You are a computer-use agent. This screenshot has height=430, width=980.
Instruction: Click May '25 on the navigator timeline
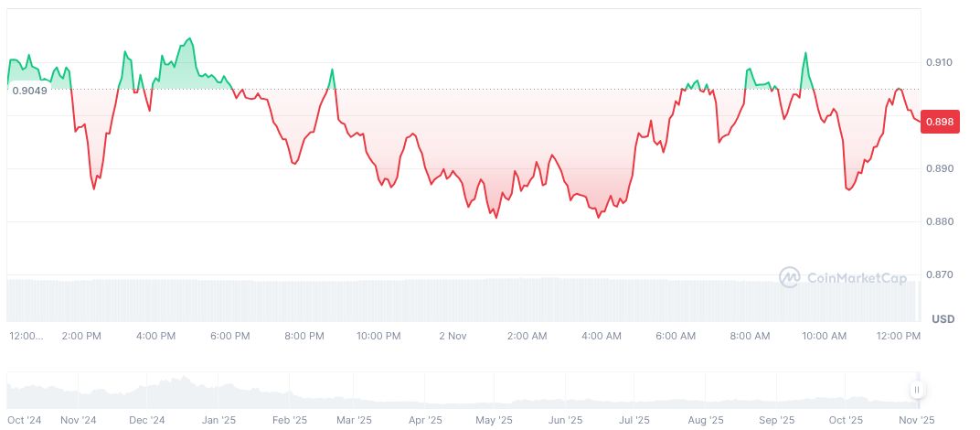(x=493, y=421)
